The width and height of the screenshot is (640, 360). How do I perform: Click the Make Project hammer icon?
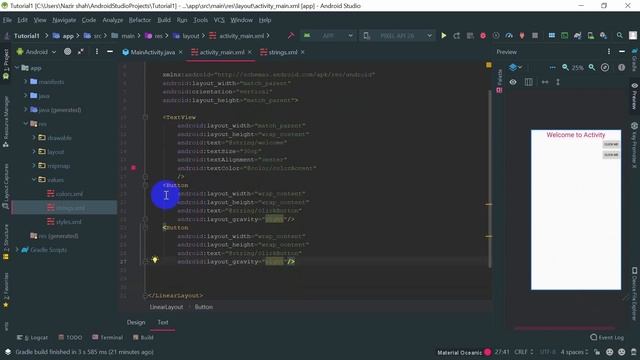point(291,36)
